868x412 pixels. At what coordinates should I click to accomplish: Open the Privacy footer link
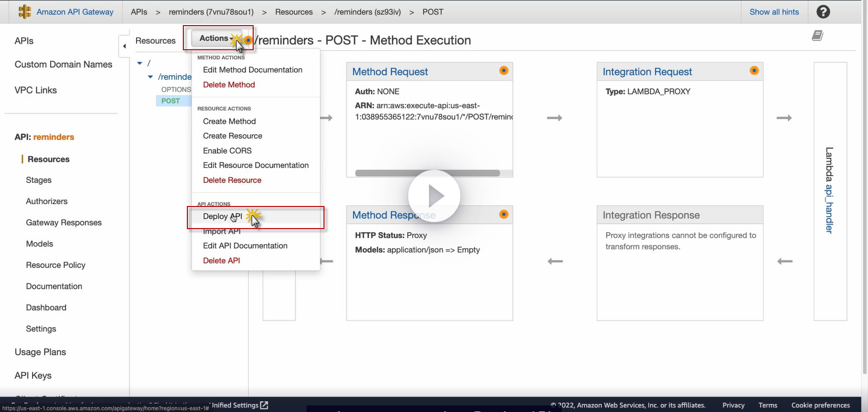[x=733, y=405]
